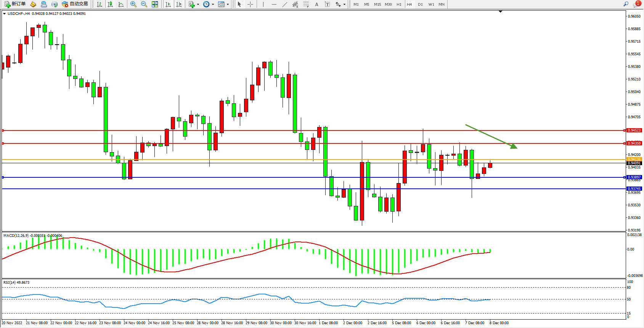Click the search magnifier icon

coord(626,4)
